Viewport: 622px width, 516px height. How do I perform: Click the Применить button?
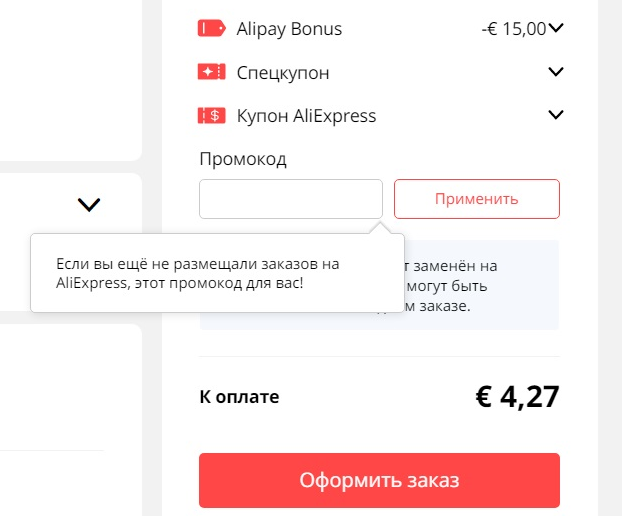pyautogui.click(x=477, y=199)
